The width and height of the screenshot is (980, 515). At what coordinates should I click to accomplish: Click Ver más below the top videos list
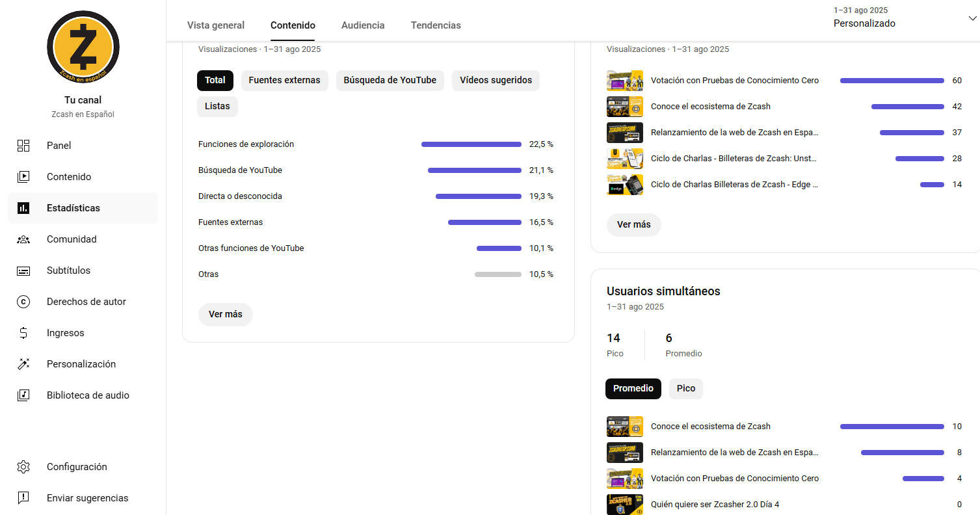point(634,225)
